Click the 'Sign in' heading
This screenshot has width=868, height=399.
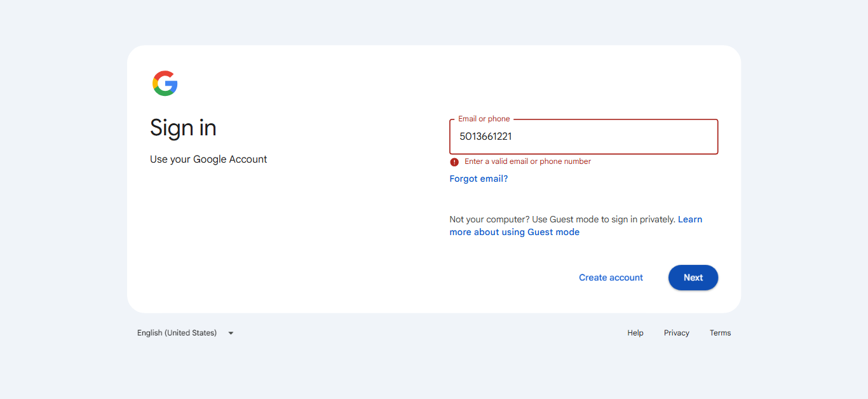pos(183,128)
